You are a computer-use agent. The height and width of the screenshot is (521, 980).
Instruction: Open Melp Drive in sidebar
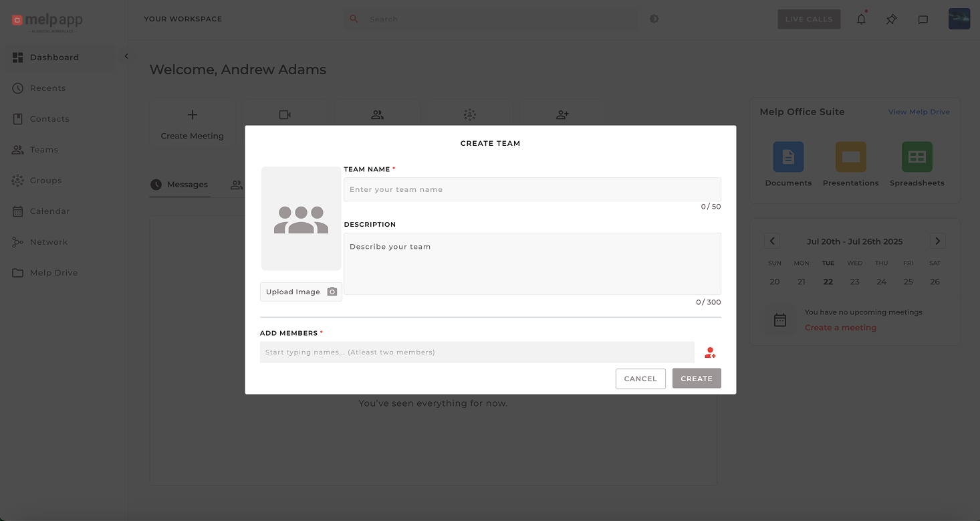(x=53, y=273)
